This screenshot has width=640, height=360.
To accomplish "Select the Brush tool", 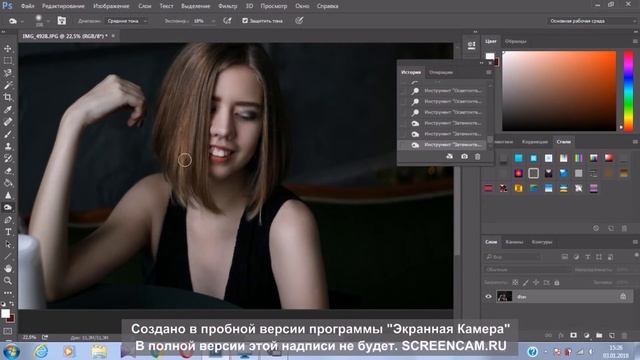I will (x=8, y=134).
